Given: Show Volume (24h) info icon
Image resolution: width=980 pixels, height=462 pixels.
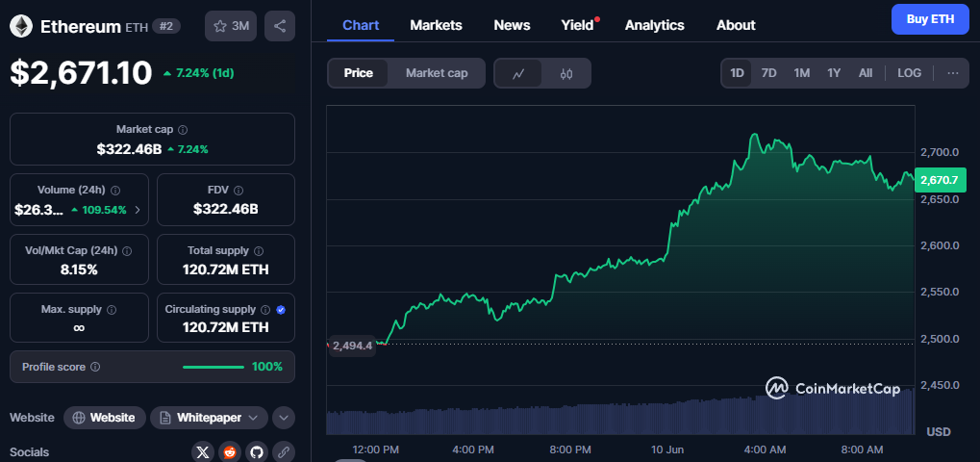Looking at the screenshot, I should pos(115,190).
